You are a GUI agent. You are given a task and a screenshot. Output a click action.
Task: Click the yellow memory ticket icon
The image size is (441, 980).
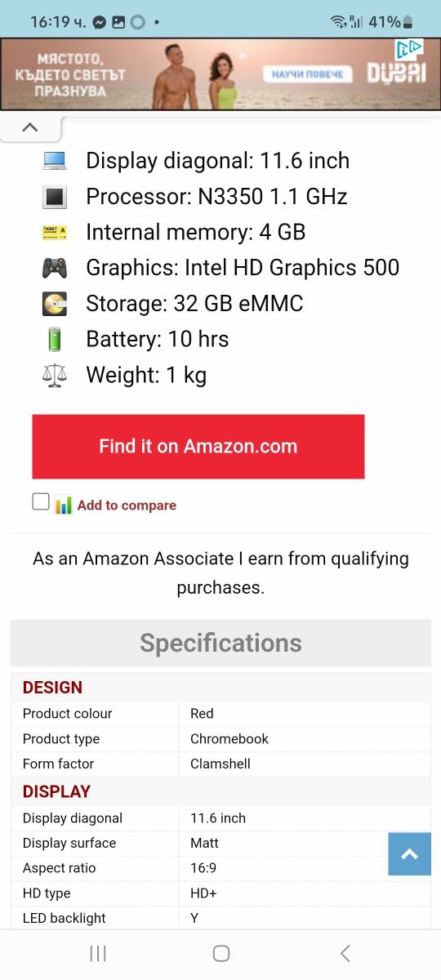(x=55, y=233)
